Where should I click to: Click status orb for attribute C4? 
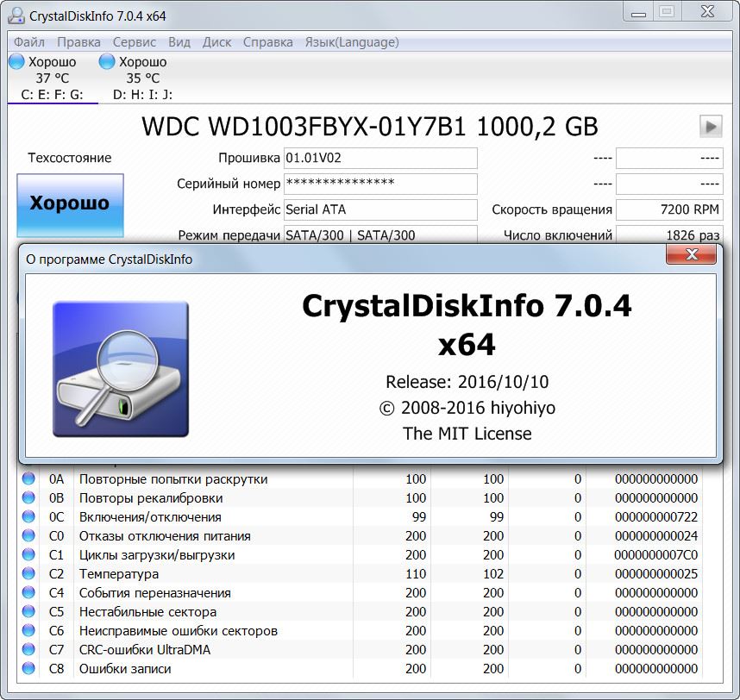pyautogui.click(x=28, y=592)
